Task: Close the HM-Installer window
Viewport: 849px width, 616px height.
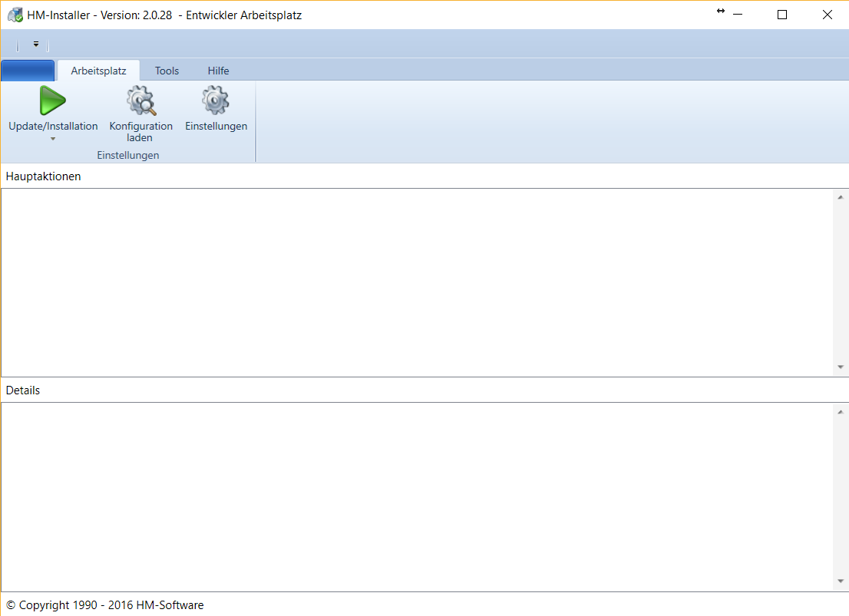Action: [x=827, y=15]
